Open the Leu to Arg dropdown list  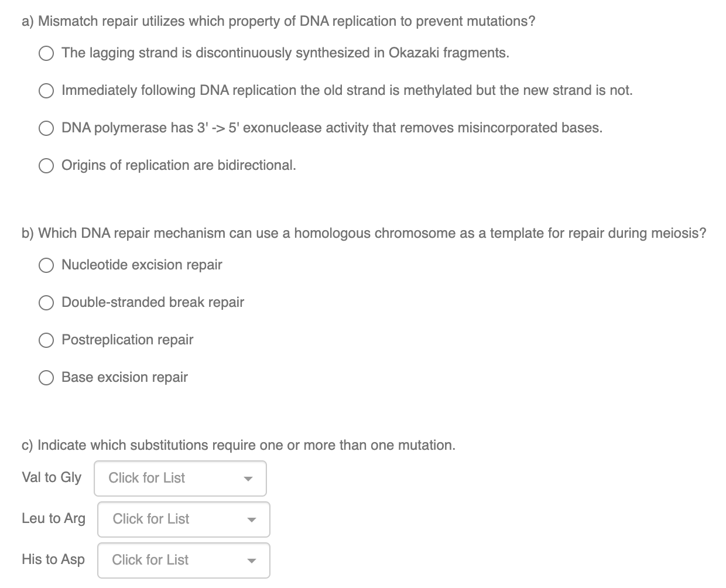(x=184, y=519)
